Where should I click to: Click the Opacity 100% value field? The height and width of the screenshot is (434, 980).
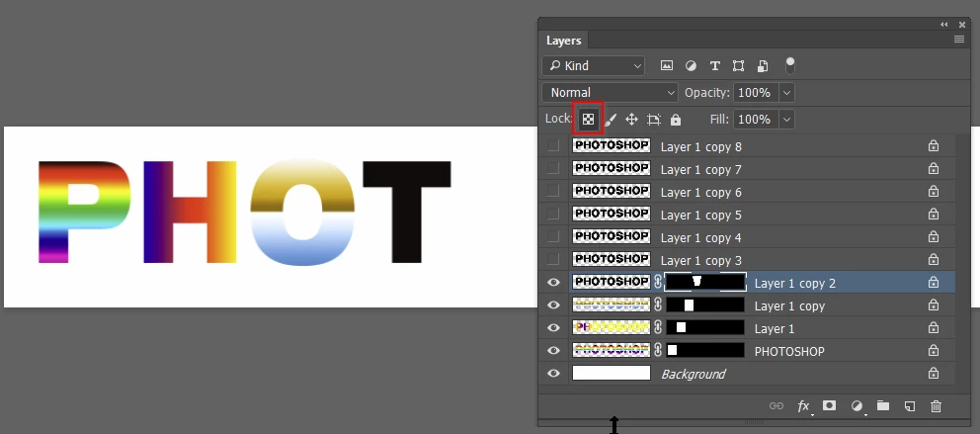[x=757, y=93]
